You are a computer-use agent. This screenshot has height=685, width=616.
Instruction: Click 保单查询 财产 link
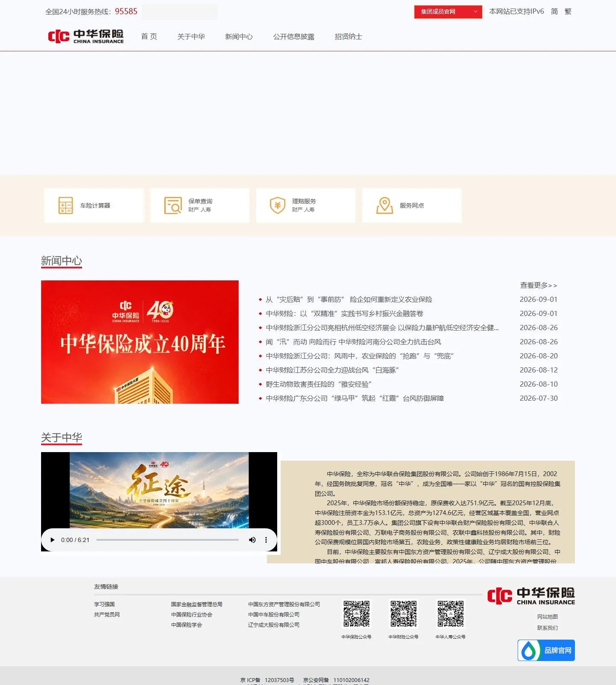[x=193, y=210]
